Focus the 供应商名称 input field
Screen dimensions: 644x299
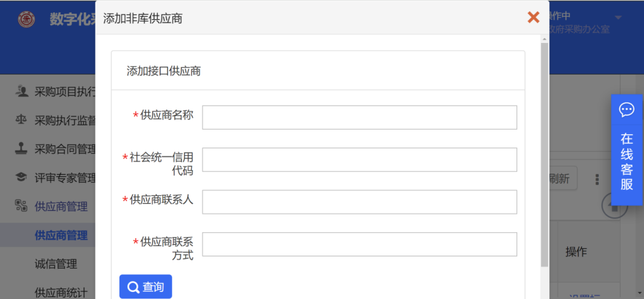(359, 118)
